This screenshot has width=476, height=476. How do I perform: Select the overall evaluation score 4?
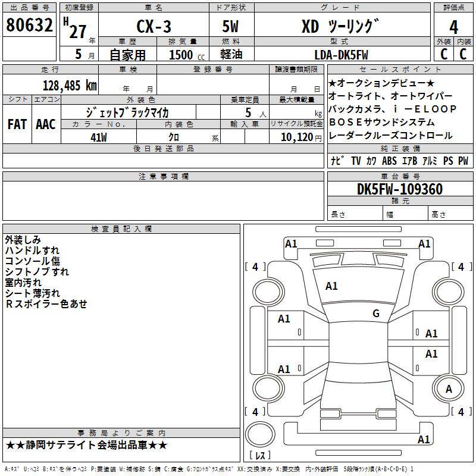point(453,27)
